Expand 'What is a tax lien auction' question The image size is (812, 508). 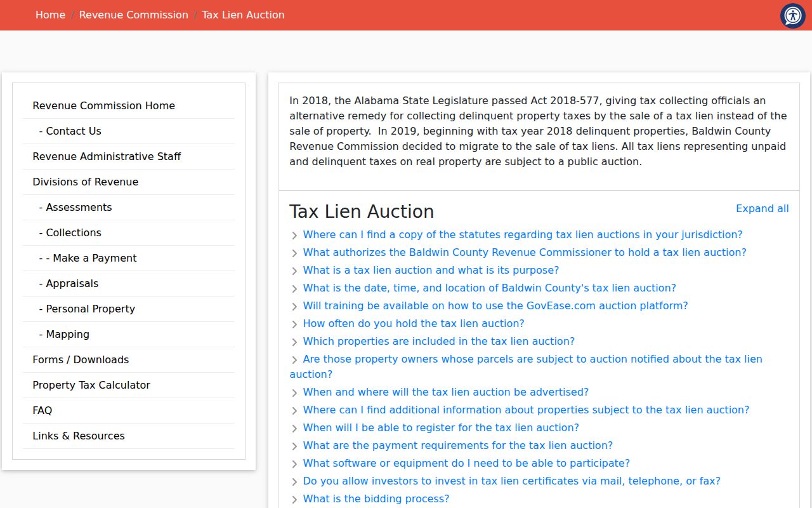[x=431, y=270]
